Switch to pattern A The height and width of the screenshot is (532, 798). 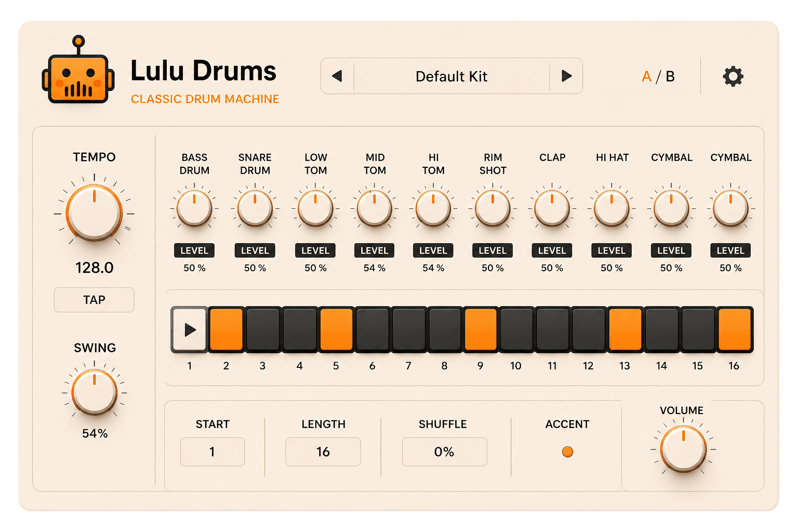point(646,76)
